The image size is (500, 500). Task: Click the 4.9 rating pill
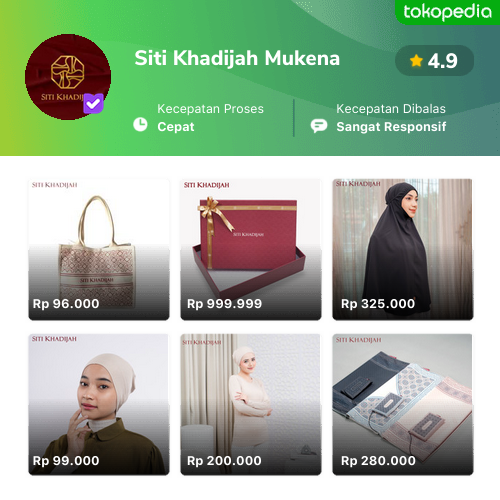point(434,61)
